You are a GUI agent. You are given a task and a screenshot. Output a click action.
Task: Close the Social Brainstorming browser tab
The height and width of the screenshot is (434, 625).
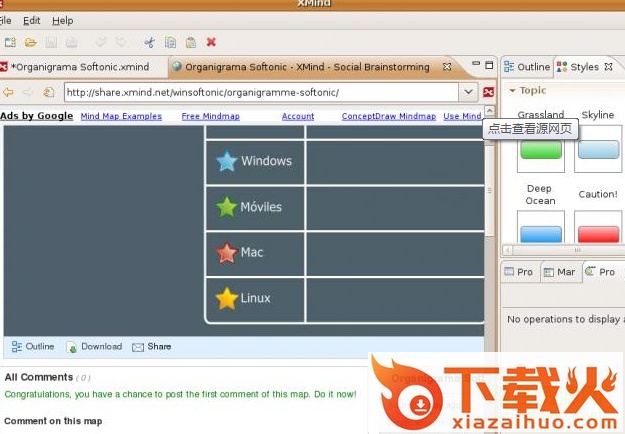447,67
